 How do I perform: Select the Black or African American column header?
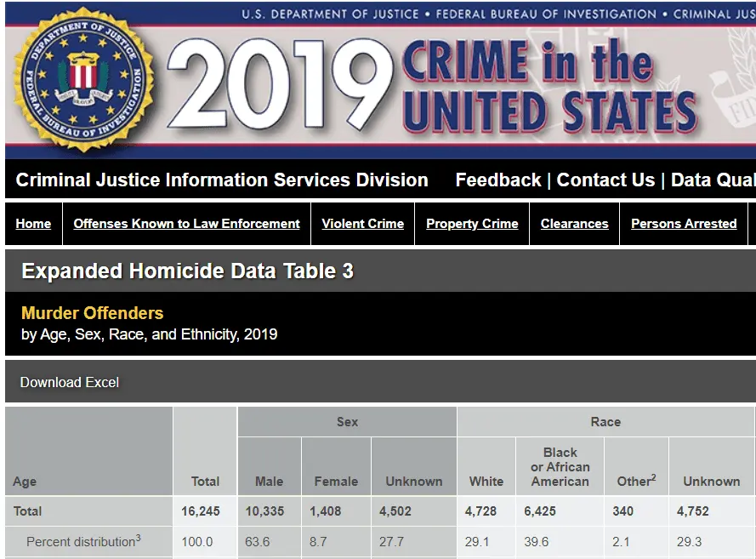[560, 467]
